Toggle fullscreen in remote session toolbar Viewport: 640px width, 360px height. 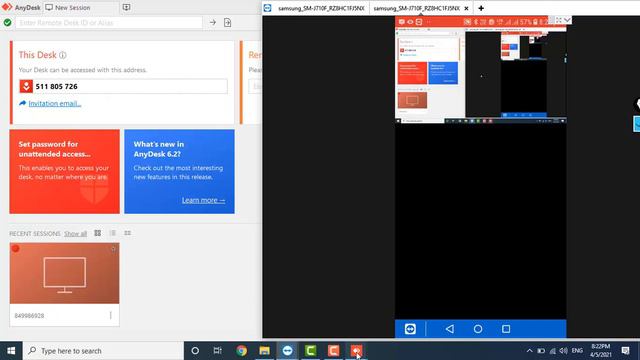coord(558,20)
